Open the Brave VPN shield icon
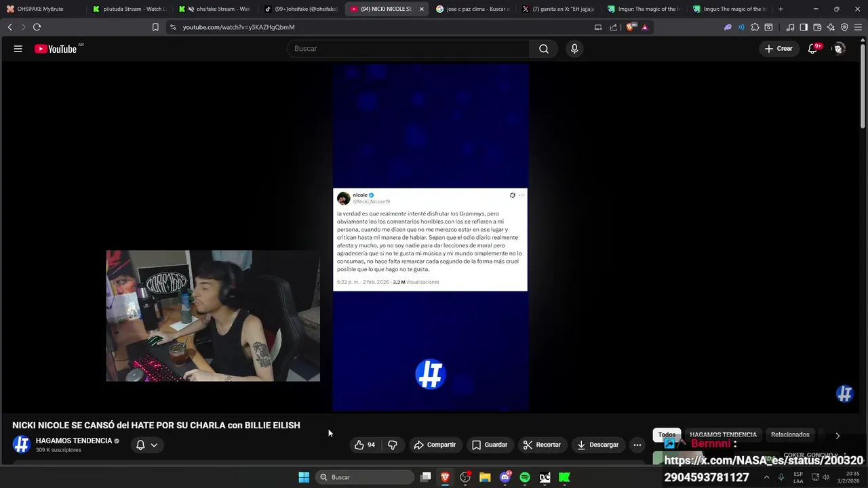This screenshot has height=488, width=868. (x=844, y=27)
